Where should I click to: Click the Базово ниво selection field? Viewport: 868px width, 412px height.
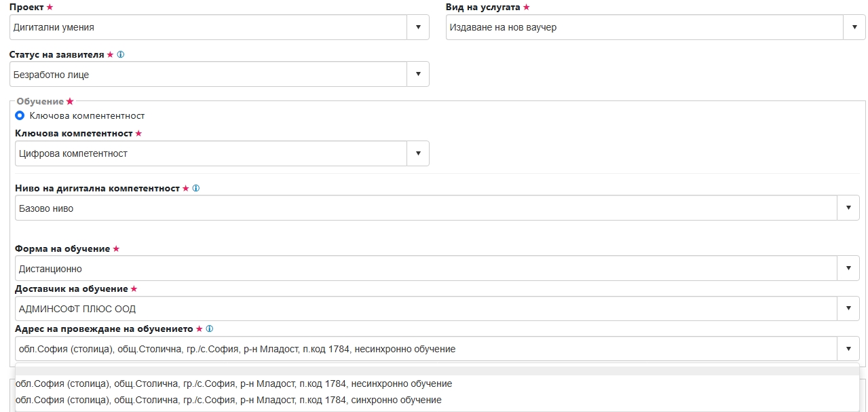pos(426,208)
